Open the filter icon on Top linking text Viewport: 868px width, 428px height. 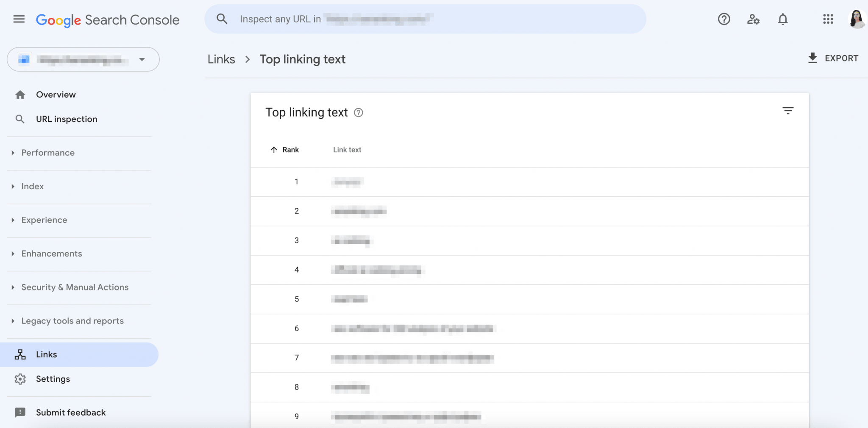788,111
